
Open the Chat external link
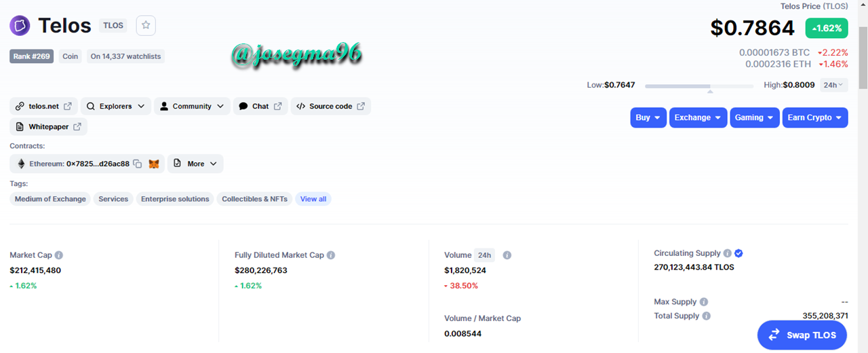[x=260, y=107]
